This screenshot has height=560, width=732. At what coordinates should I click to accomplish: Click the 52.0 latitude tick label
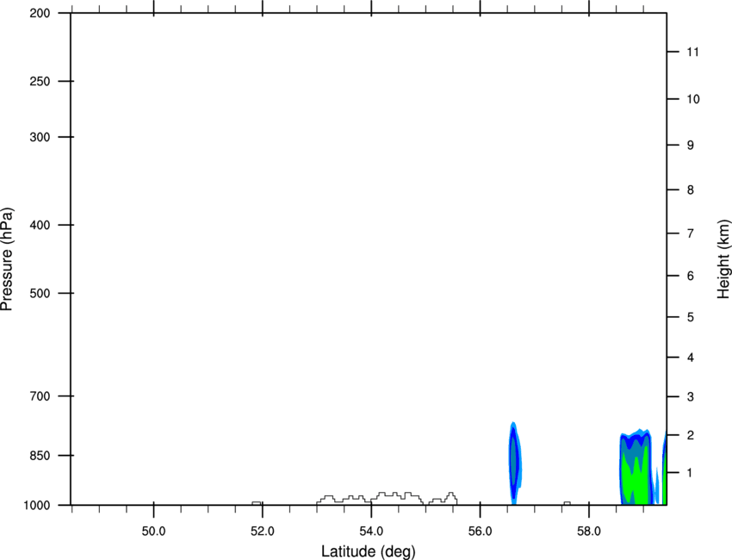[263, 532]
